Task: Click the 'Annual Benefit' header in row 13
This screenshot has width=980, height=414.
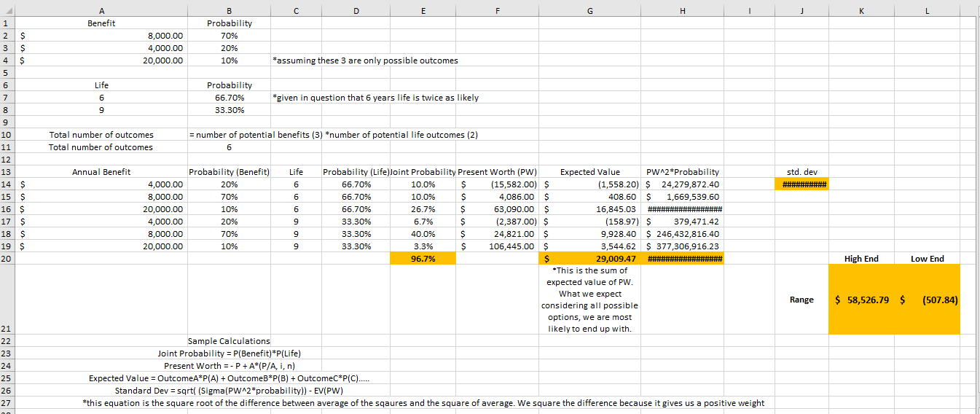Action: pyautogui.click(x=101, y=172)
